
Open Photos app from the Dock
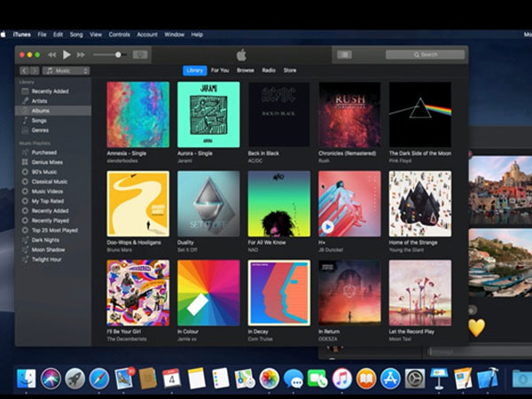tap(269, 379)
